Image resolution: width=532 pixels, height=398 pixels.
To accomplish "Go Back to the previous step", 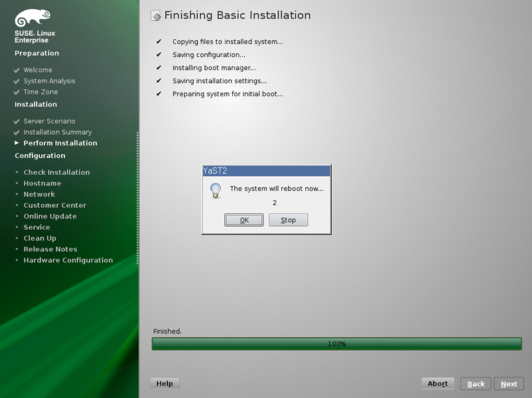I will 475,384.
